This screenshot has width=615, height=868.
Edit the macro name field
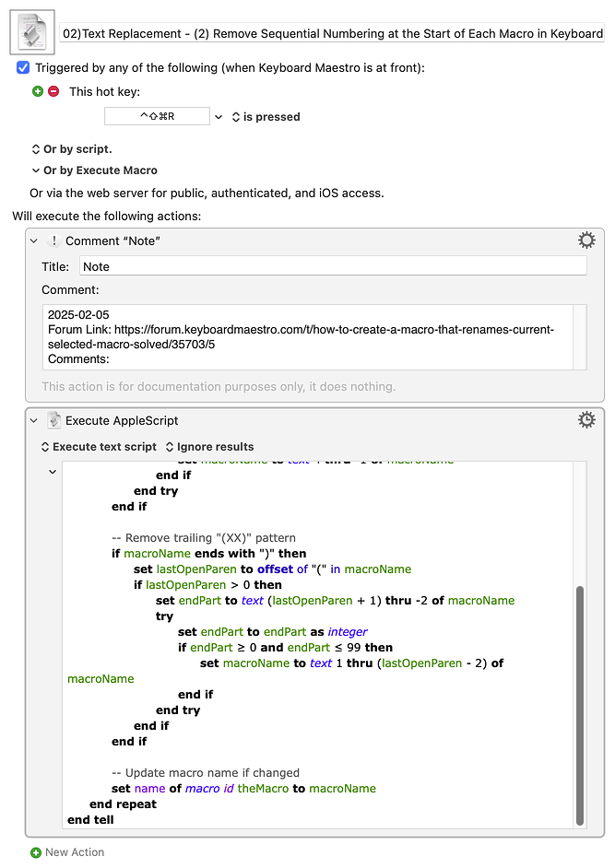[x=332, y=34]
